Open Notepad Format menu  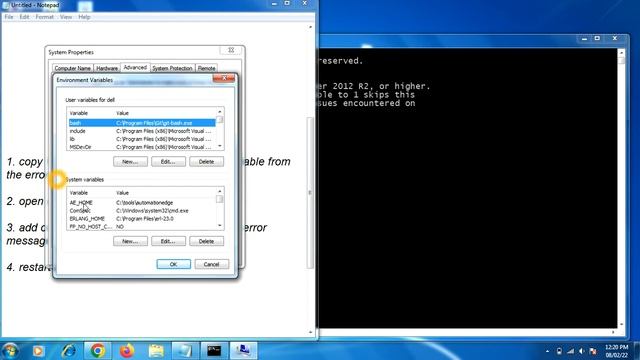point(44,17)
